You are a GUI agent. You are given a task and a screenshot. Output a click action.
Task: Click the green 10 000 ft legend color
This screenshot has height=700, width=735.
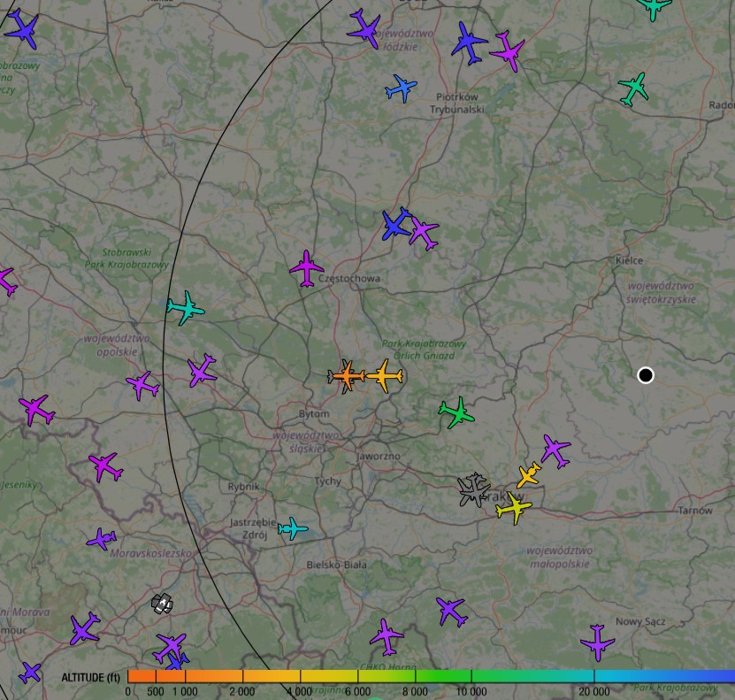471,677
